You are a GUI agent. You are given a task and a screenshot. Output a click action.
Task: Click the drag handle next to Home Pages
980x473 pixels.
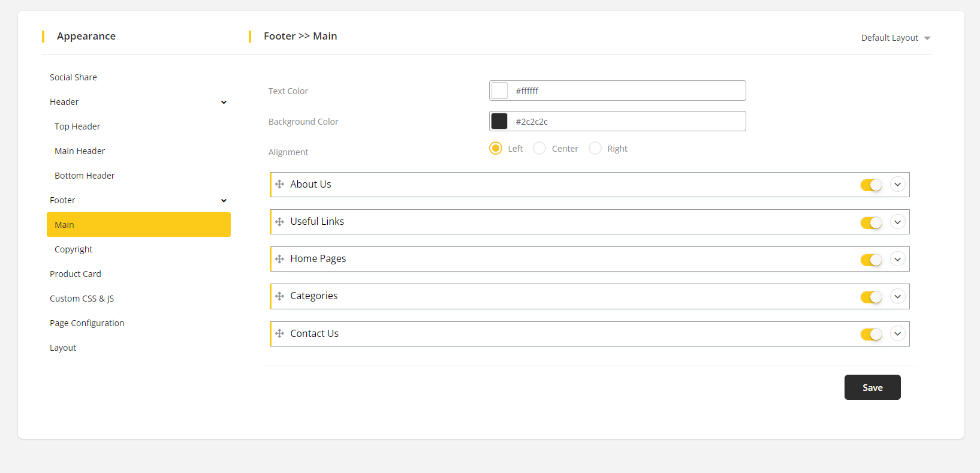(x=279, y=259)
